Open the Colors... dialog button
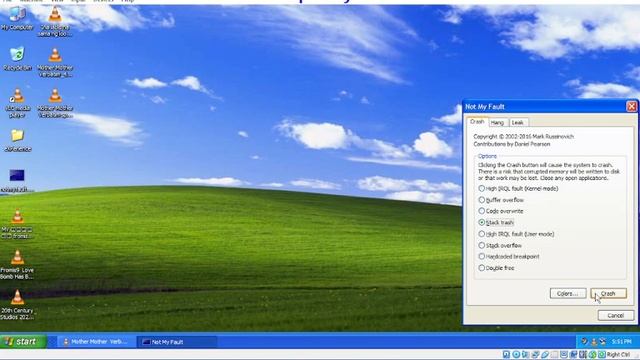The height and width of the screenshot is (360, 640). click(x=567, y=293)
